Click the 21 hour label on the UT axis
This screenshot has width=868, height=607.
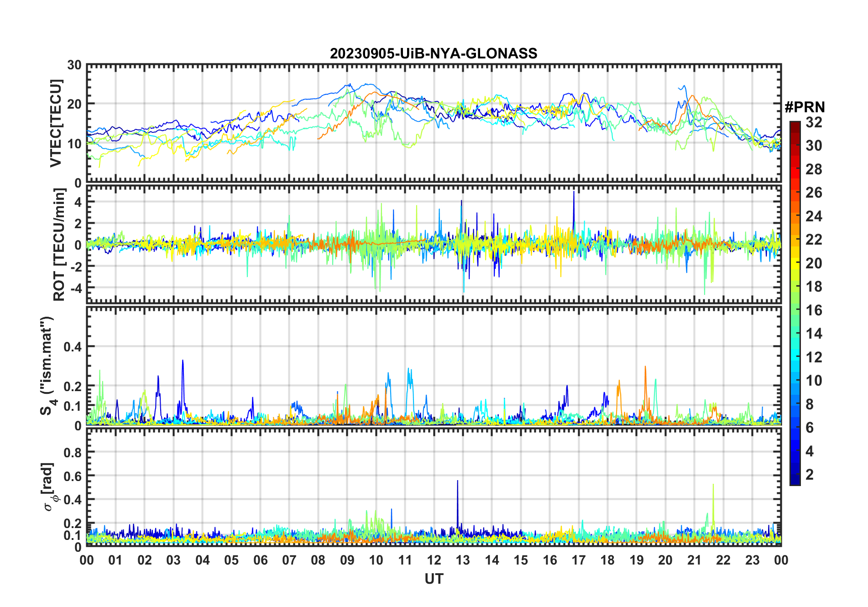tap(694, 560)
